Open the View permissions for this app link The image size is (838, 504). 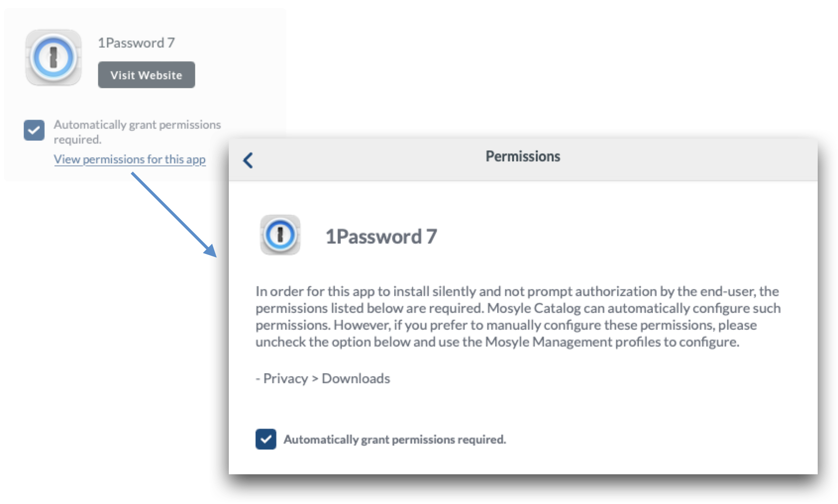130,159
